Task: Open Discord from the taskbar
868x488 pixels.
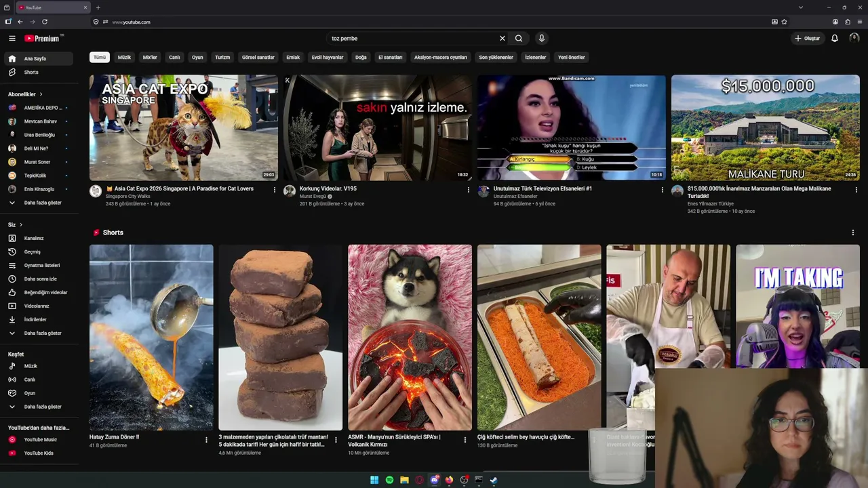Action: click(435, 480)
